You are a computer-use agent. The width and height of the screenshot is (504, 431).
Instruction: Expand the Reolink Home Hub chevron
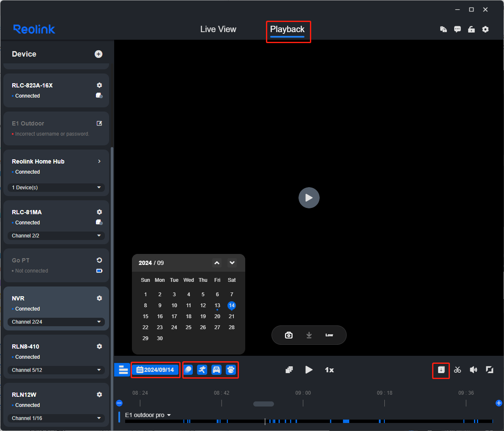pyautogui.click(x=99, y=161)
